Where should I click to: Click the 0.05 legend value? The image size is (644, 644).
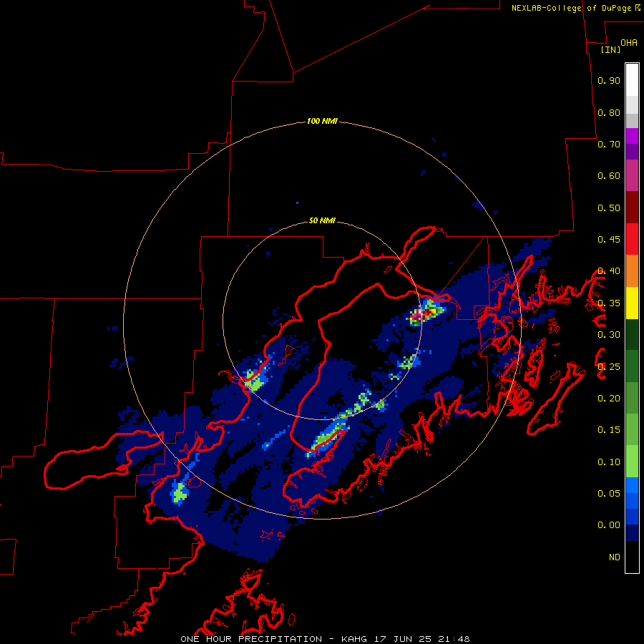[609, 494]
